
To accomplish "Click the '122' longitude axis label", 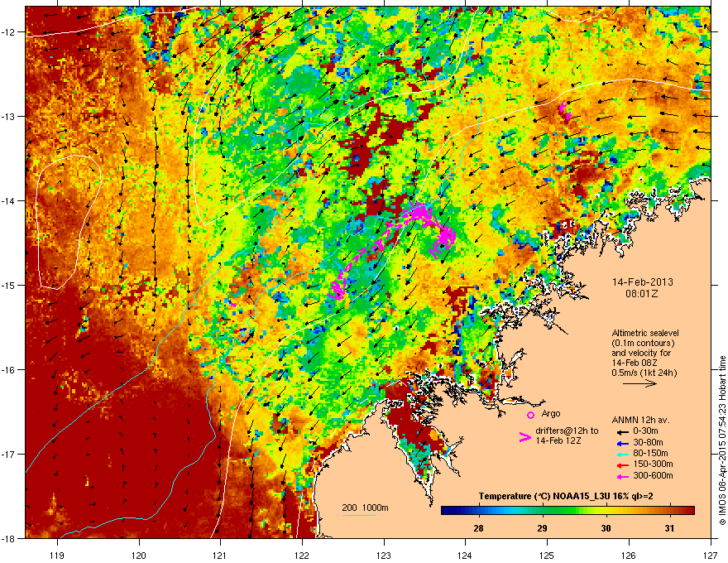I will click(x=302, y=555).
